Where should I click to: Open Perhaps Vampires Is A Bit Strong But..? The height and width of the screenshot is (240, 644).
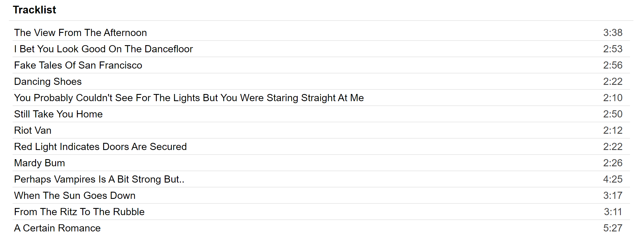(99, 179)
